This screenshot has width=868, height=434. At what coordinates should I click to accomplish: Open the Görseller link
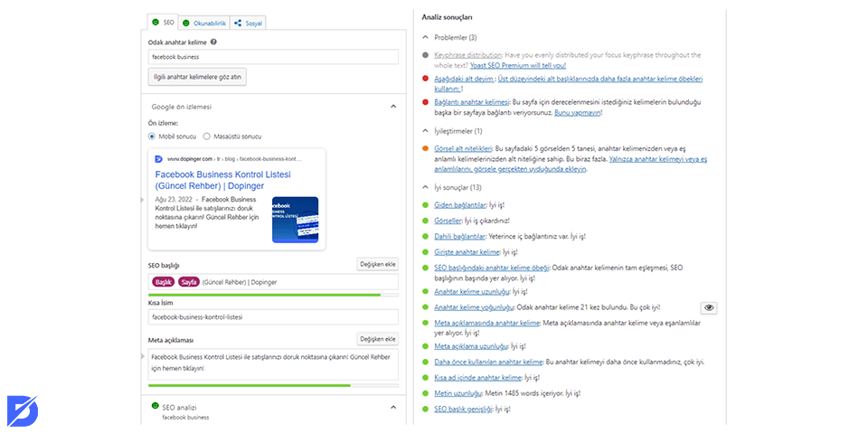[x=448, y=221]
